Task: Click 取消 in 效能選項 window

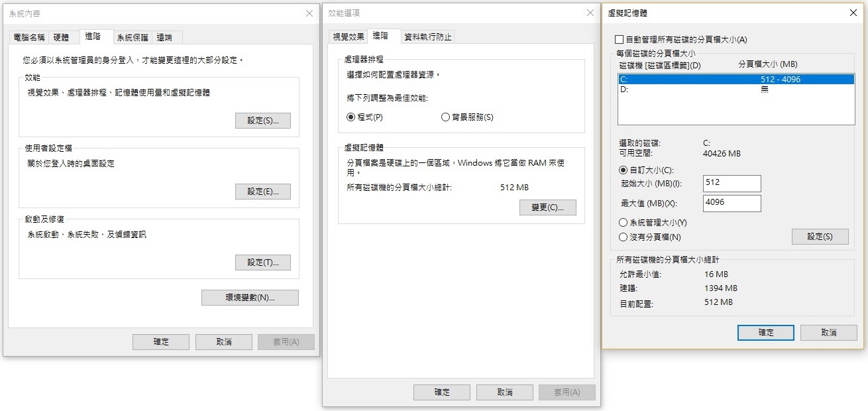Action: [x=505, y=392]
